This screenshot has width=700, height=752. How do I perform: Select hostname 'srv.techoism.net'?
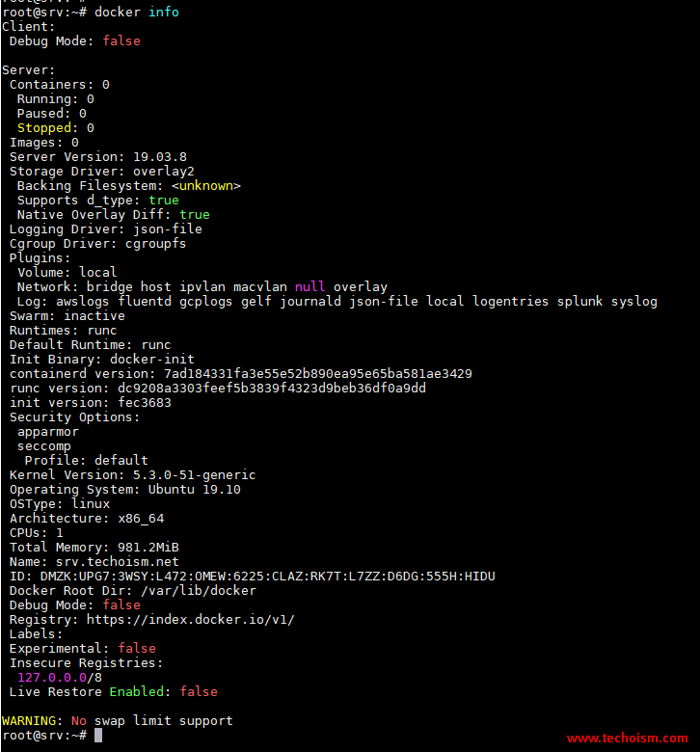[x=117, y=562]
